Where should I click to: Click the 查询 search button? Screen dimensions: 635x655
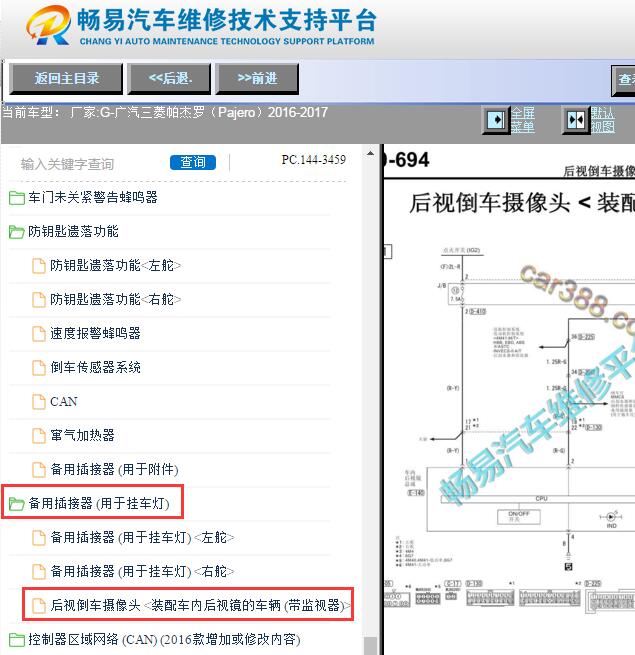193,162
